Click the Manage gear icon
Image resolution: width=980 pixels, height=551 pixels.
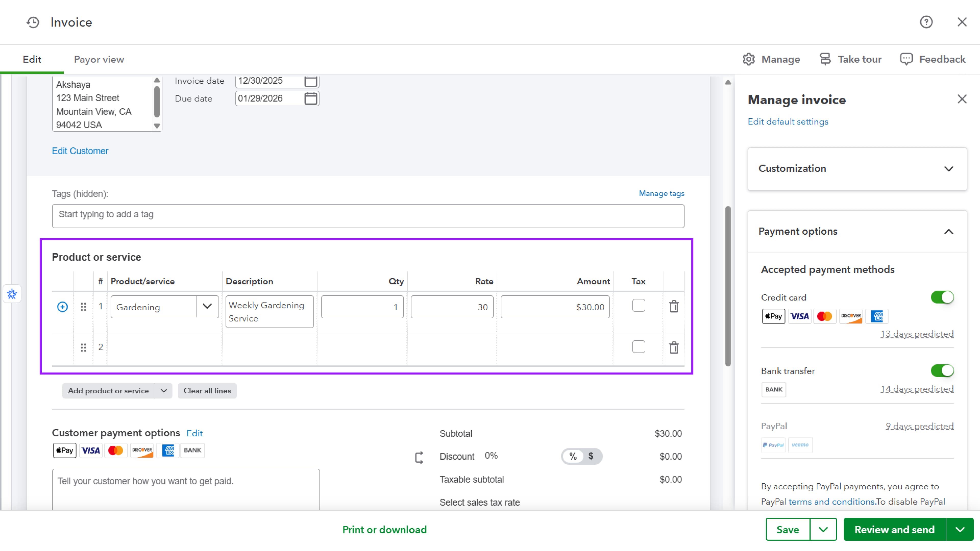(748, 59)
